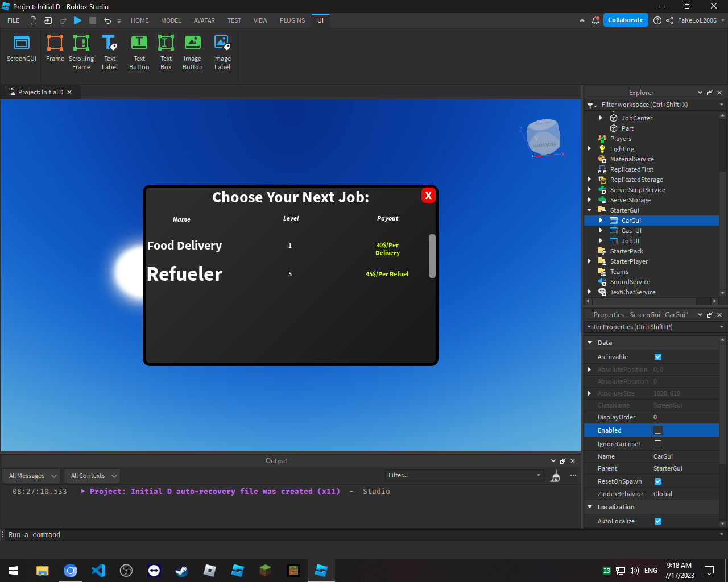Collapse the Localization properties section
This screenshot has width=728, height=582.
coord(590,507)
